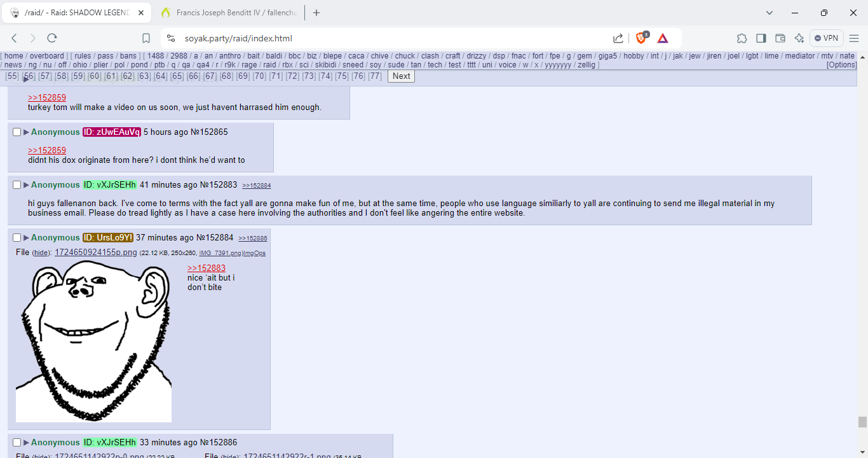
Task: Open the raid board link
Action: 269,65
